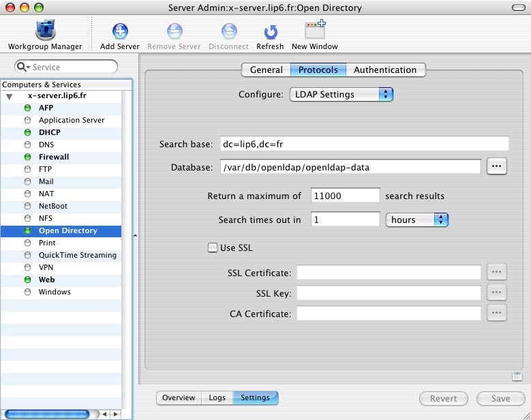Switch to the Authentication tab

coord(384,70)
